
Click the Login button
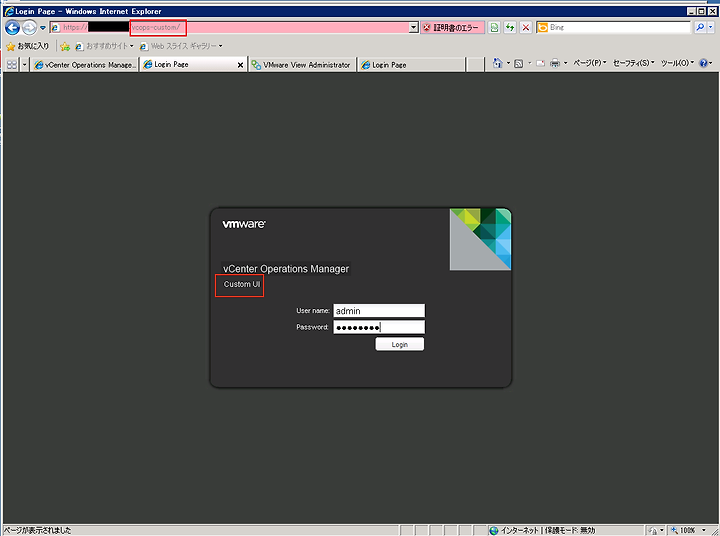point(399,344)
